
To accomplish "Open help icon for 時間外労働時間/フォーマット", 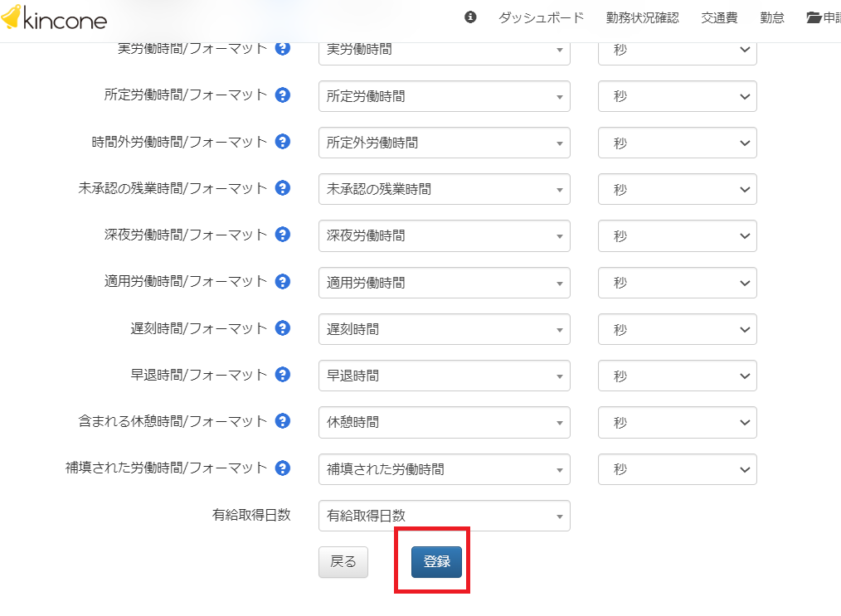I will pos(283,142).
